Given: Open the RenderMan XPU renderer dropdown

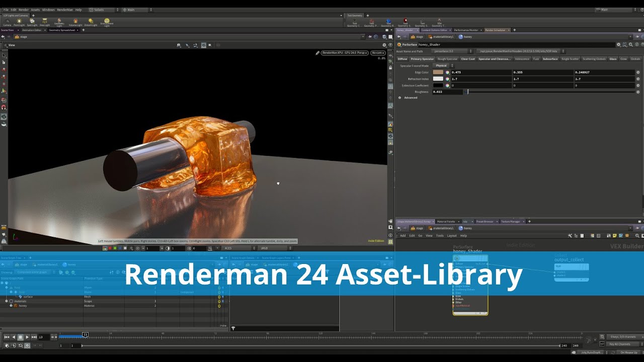Looking at the screenshot, I should (345, 53).
